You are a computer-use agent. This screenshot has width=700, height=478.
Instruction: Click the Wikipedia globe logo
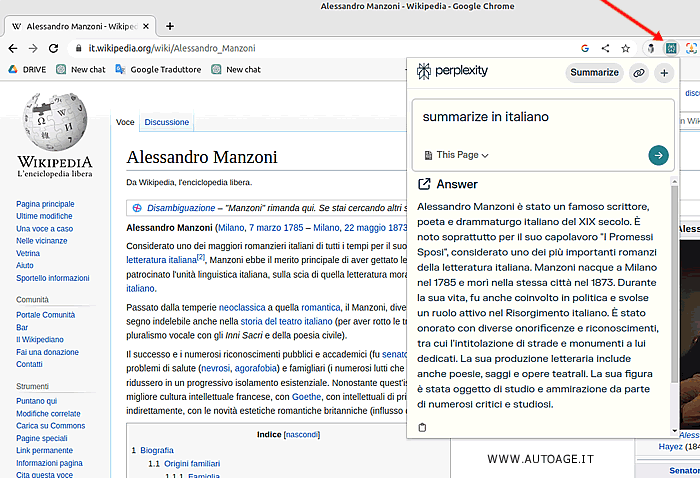(54, 121)
